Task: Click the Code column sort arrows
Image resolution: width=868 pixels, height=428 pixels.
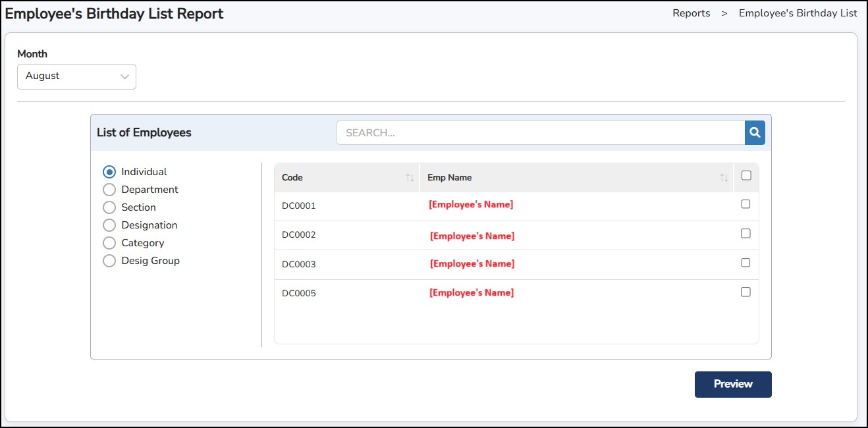Action: click(x=410, y=178)
